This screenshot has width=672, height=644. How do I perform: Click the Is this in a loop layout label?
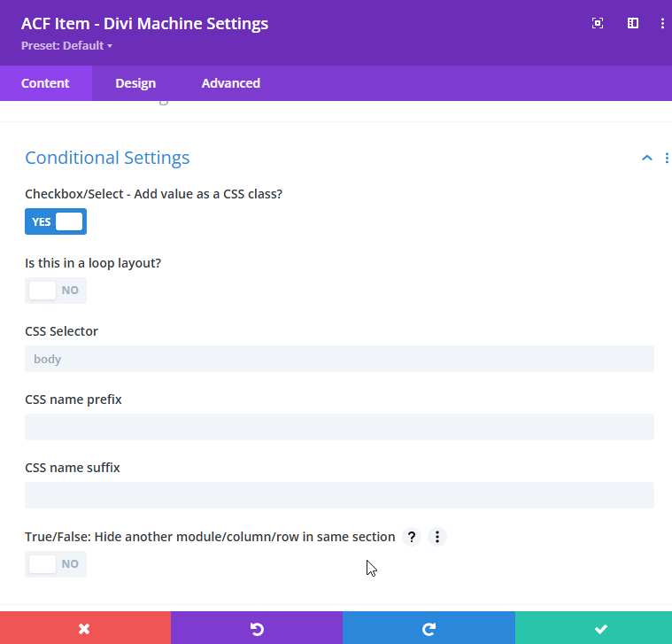tap(93, 263)
